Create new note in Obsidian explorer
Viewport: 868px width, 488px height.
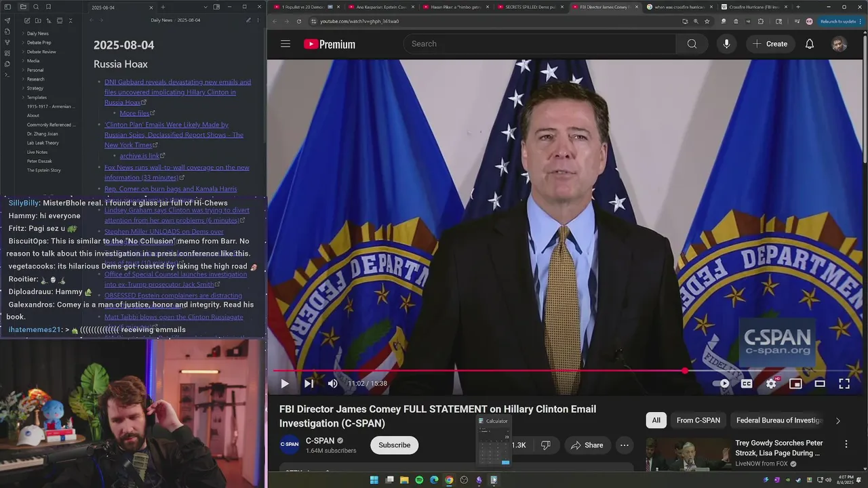[27, 21]
